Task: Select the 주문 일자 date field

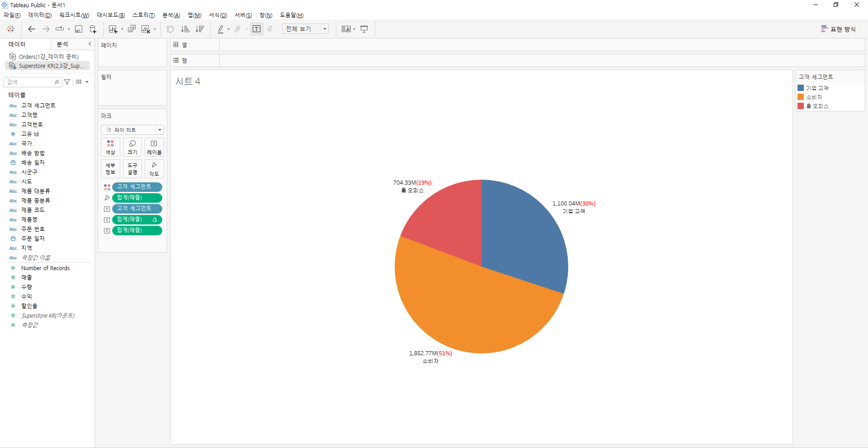Action: tap(33, 238)
